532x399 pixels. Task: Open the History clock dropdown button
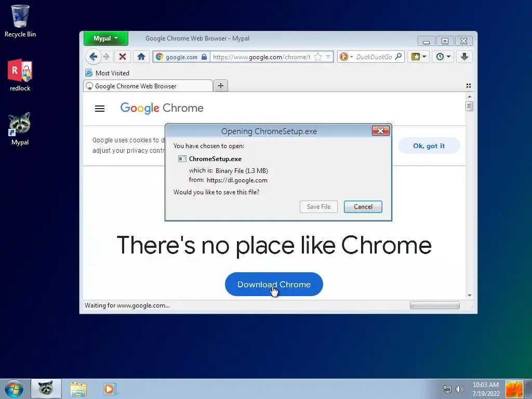tap(443, 57)
